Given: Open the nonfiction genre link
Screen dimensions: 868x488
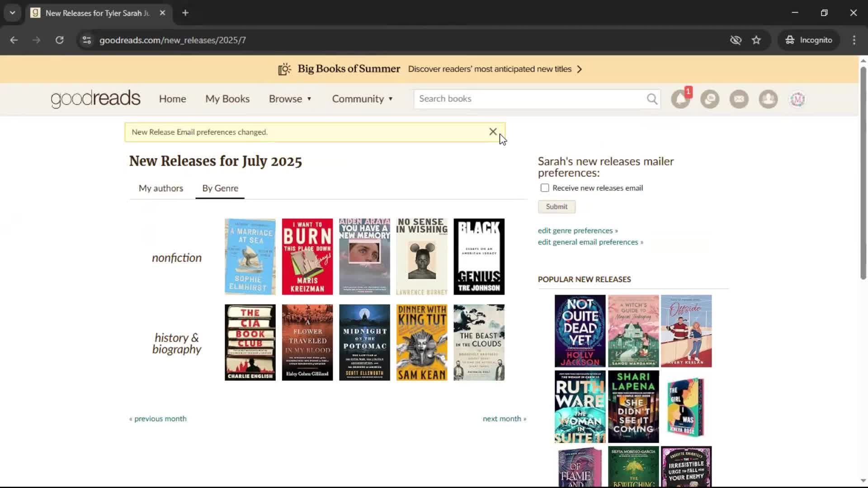Looking at the screenshot, I should pyautogui.click(x=177, y=258).
